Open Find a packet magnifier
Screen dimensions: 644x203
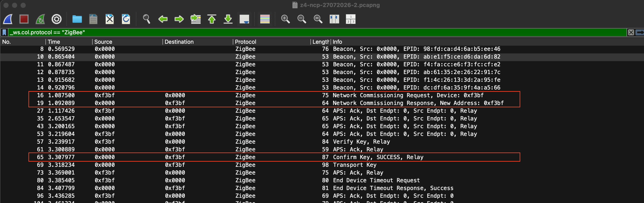147,19
